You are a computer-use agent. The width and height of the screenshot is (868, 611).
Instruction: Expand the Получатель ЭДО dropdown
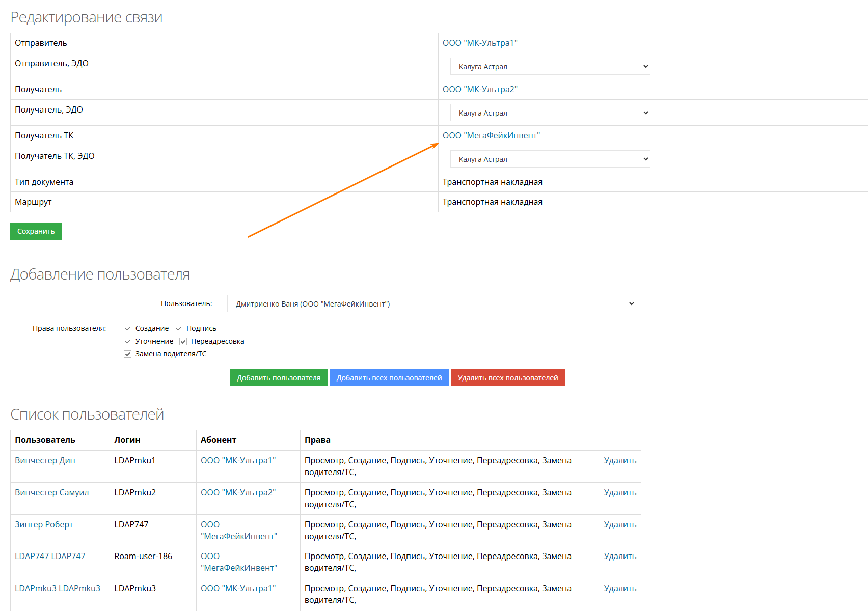550,113
